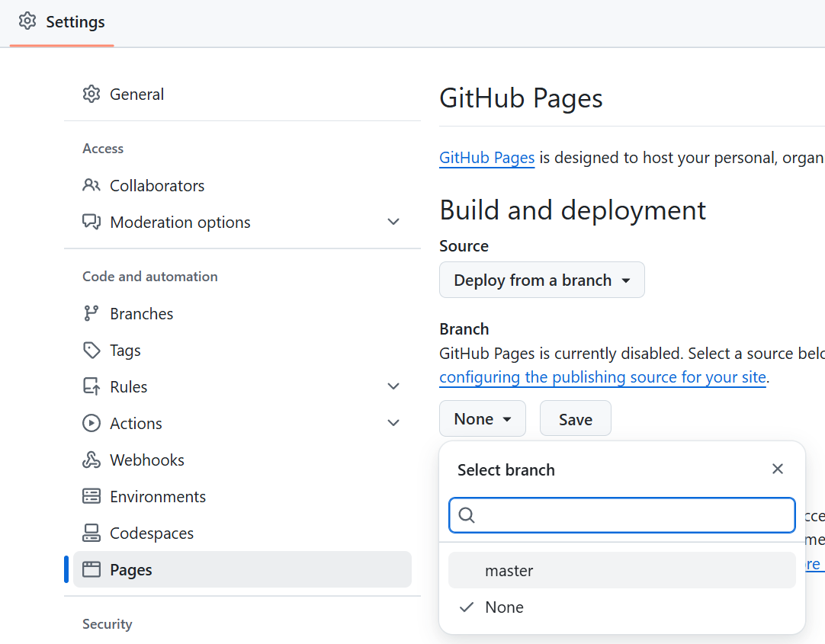The height and width of the screenshot is (644, 825).
Task: Open the Settings tab
Action: (62, 22)
